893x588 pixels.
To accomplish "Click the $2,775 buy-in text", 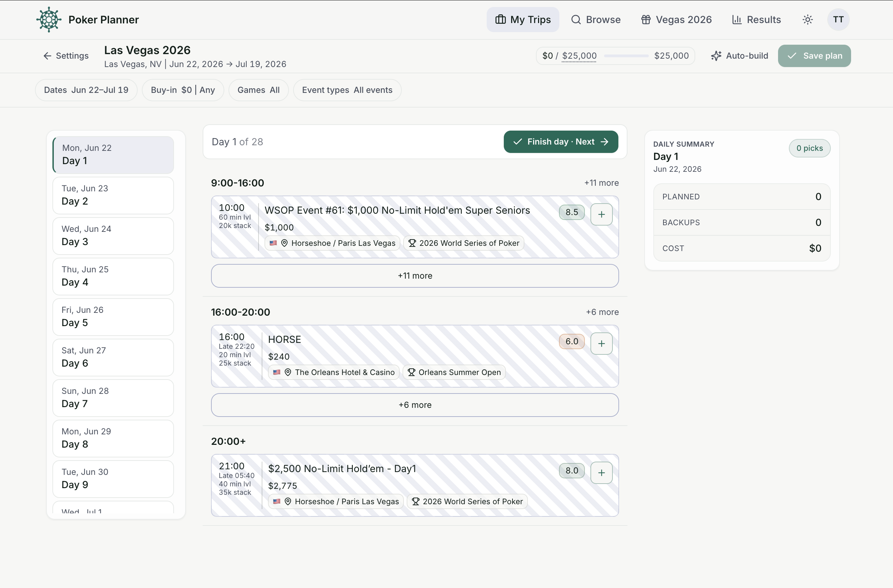I will tap(283, 486).
